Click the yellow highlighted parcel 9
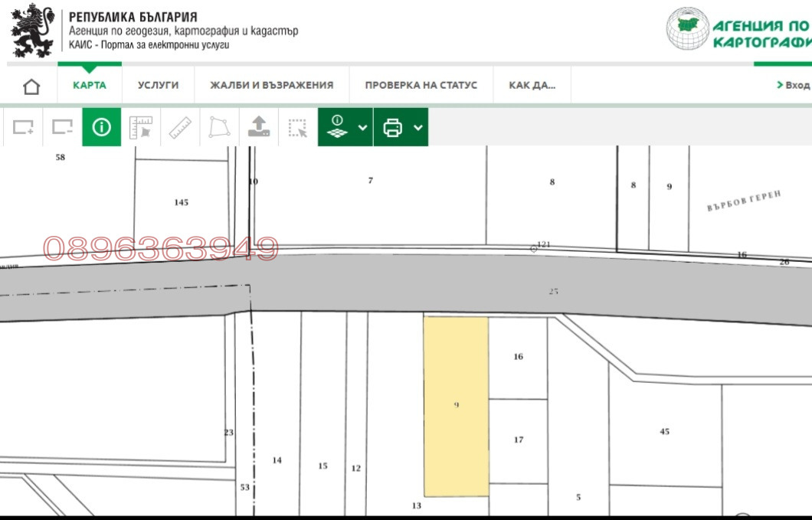Image resolution: width=812 pixels, height=520 pixels. click(456, 406)
